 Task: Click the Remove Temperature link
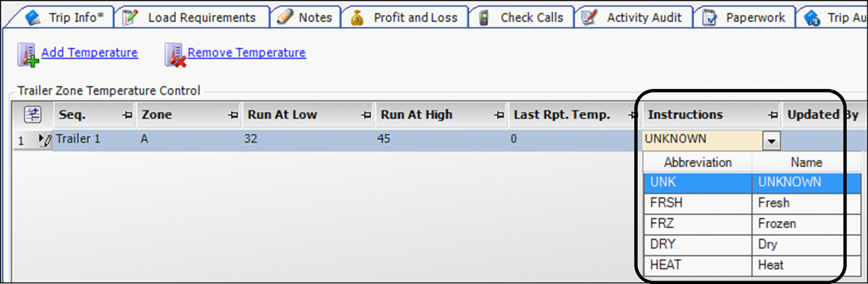tap(247, 53)
